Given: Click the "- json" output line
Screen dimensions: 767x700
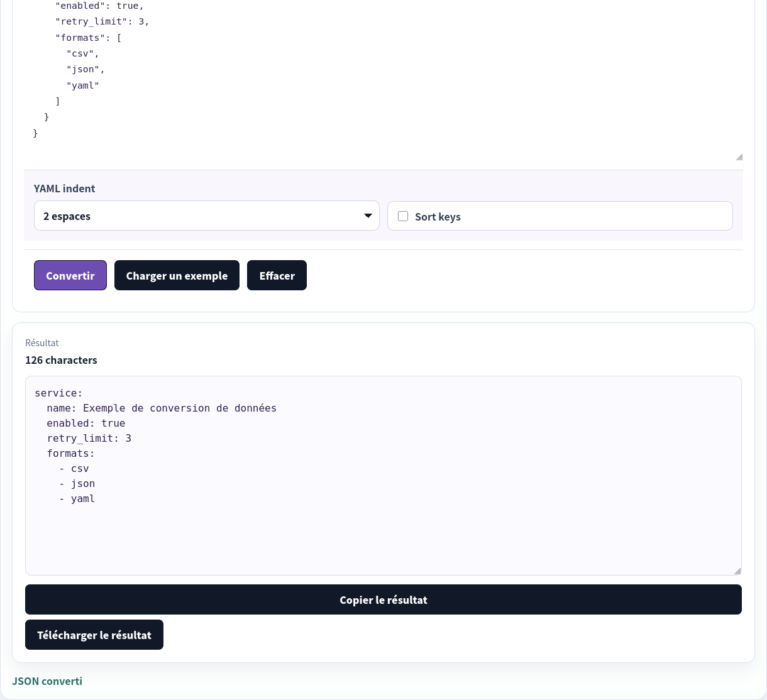Looking at the screenshot, I should click(x=77, y=484).
